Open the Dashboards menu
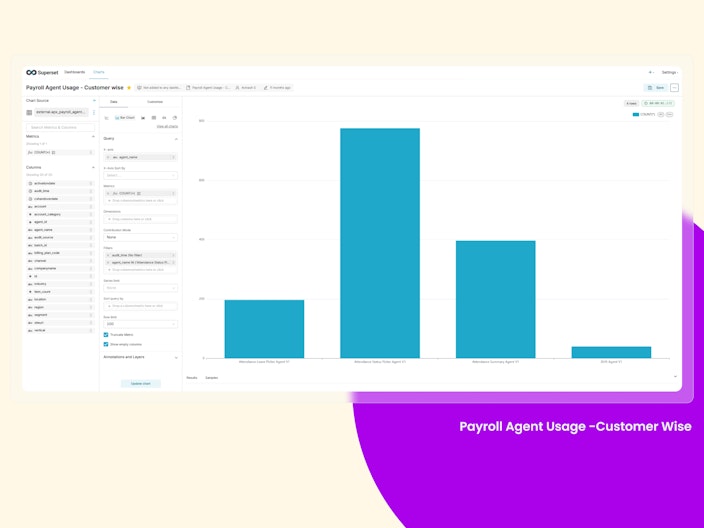Image resolution: width=704 pixels, height=528 pixels. (75, 72)
